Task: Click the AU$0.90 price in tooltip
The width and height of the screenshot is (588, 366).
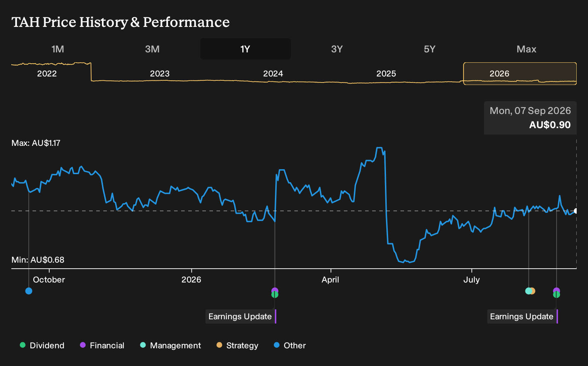Action: (x=550, y=125)
